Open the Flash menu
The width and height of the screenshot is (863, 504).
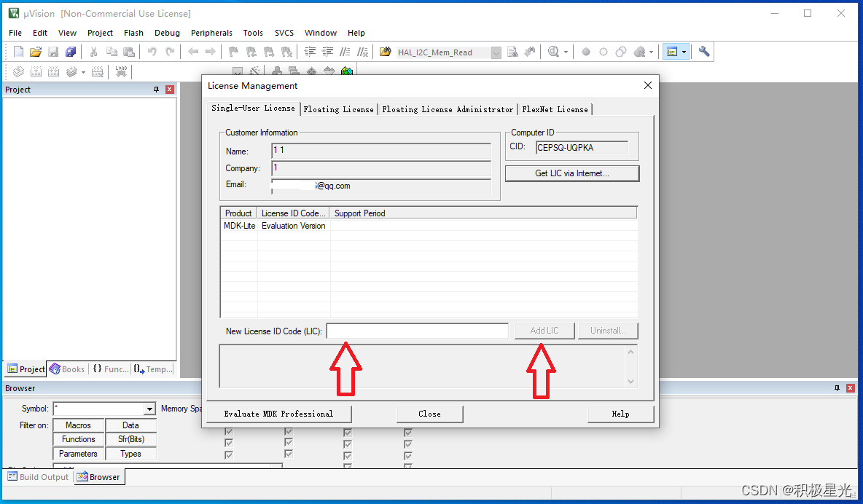point(133,33)
